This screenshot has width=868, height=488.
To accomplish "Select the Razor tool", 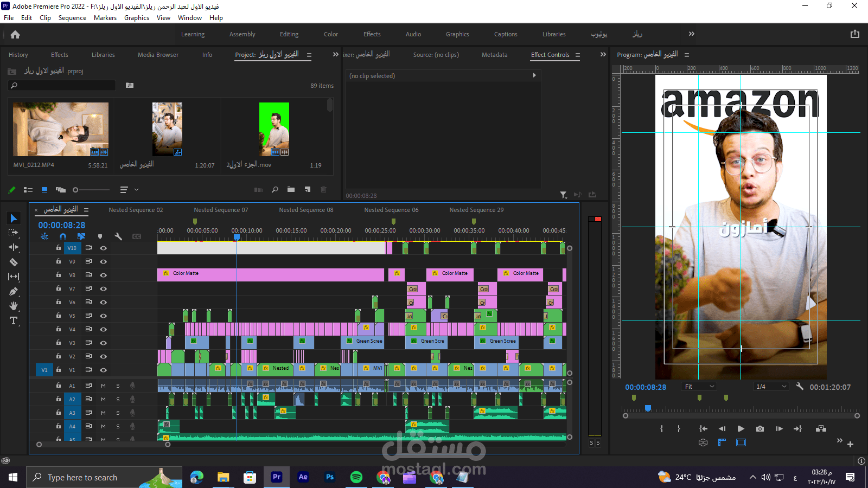I will click(x=14, y=262).
